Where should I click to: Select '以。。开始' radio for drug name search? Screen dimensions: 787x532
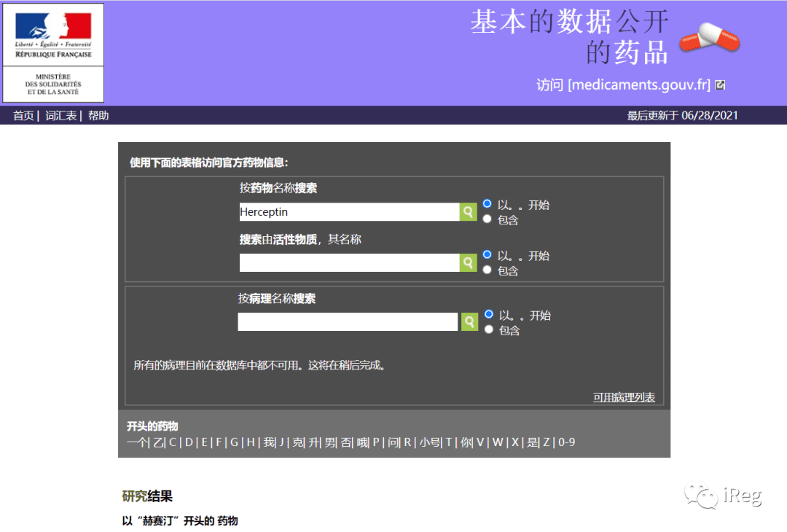click(x=487, y=204)
